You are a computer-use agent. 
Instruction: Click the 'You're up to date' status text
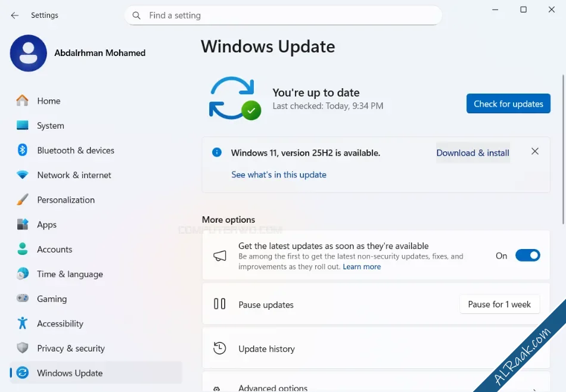click(x=316, y=93)
